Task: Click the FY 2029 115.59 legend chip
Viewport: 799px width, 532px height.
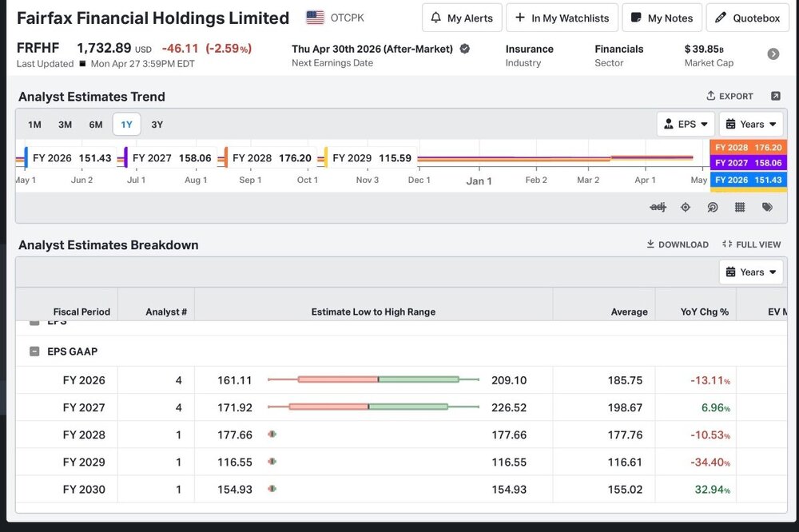Action: point(369,158)
